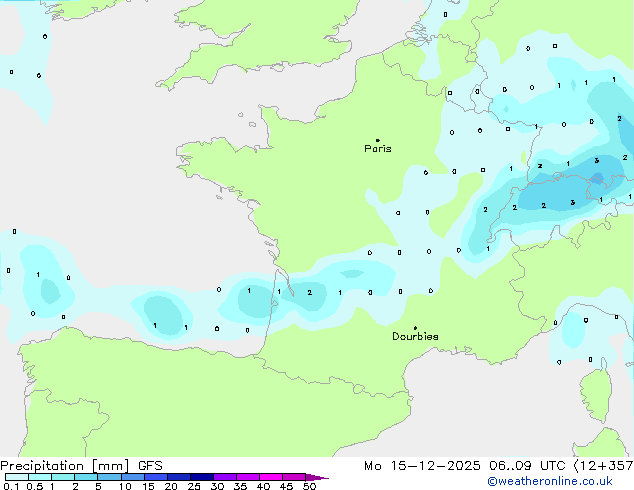
Task: Click the legend value '10'
Action: (125, 486)
